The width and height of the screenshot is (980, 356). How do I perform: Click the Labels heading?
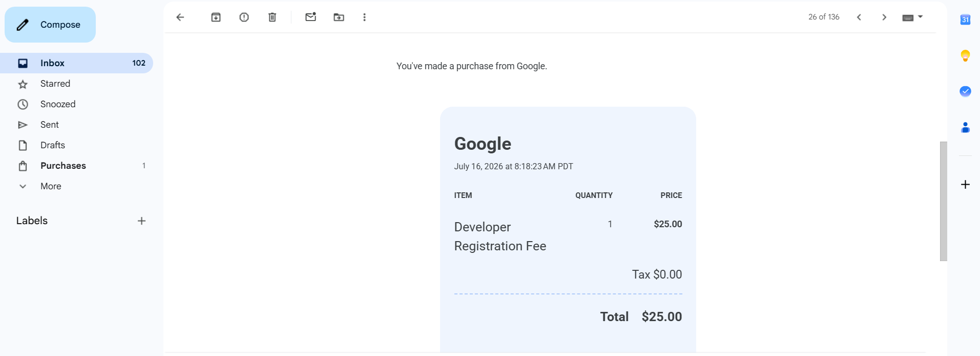tap(32, 221)
